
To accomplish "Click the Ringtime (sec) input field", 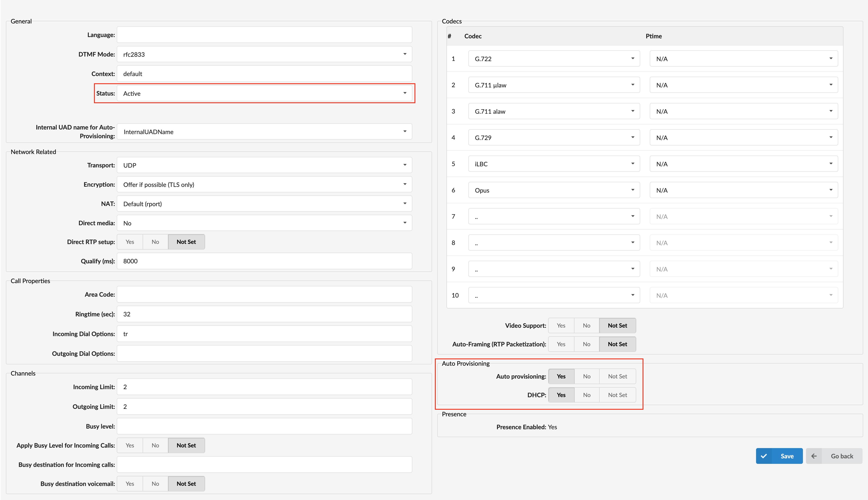I will point(264,314).
